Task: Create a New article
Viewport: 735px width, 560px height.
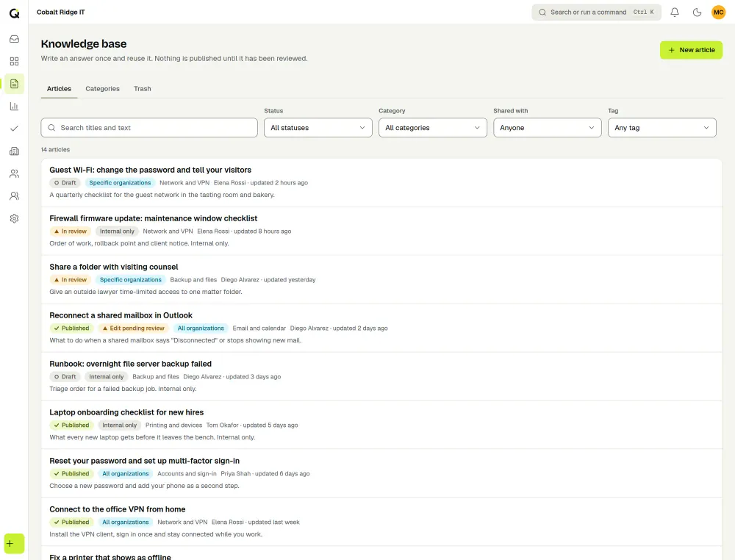Action: tap(691, 50)
